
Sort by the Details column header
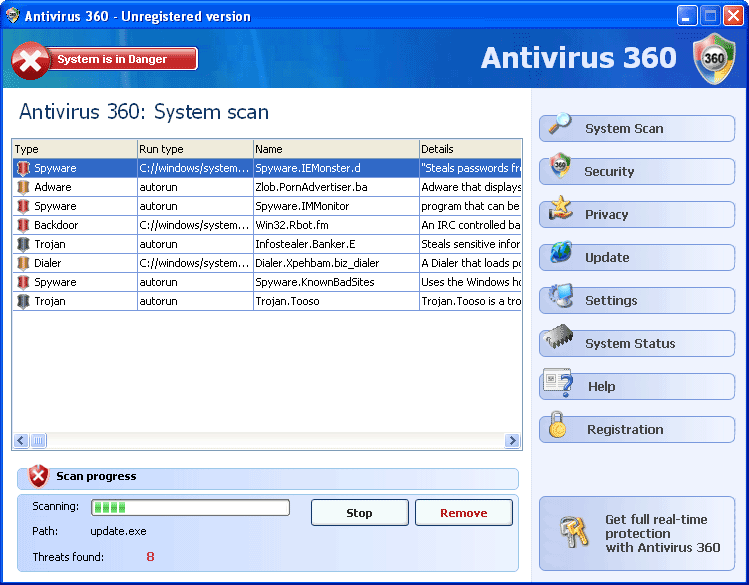pyautogui.click(x=471, y=149)
